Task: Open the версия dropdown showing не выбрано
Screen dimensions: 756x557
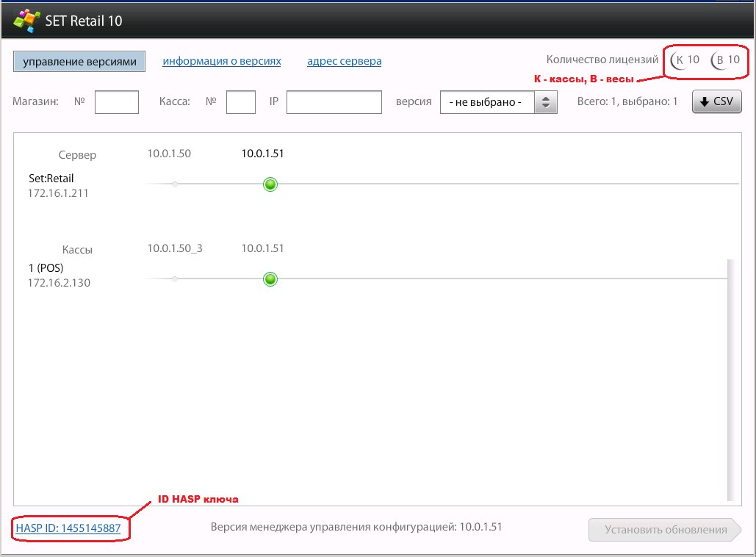Action: [x=499, y=102]
